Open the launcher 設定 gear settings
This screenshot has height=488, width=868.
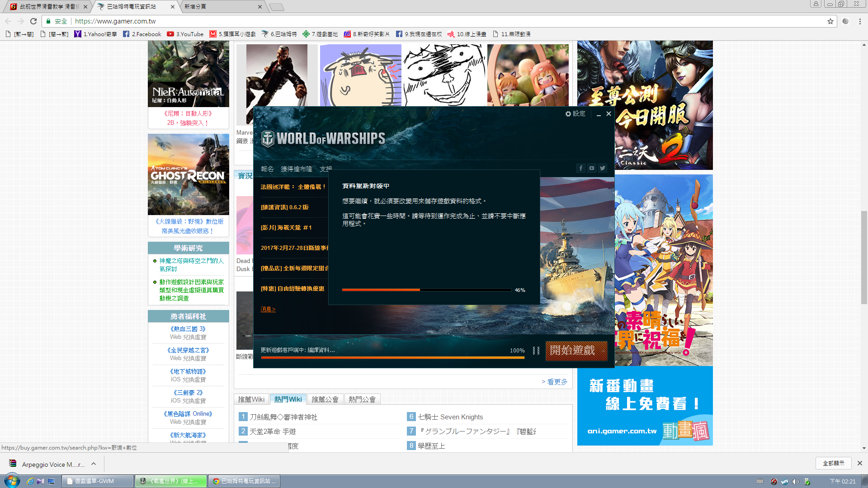(x=575, y=114)
